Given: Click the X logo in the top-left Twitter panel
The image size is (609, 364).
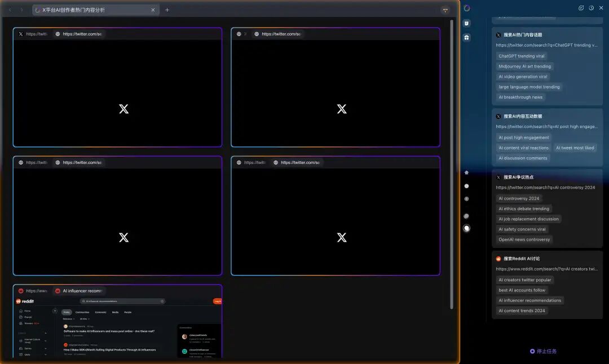Looking at the screenshot, I should [x=123, y=109].
